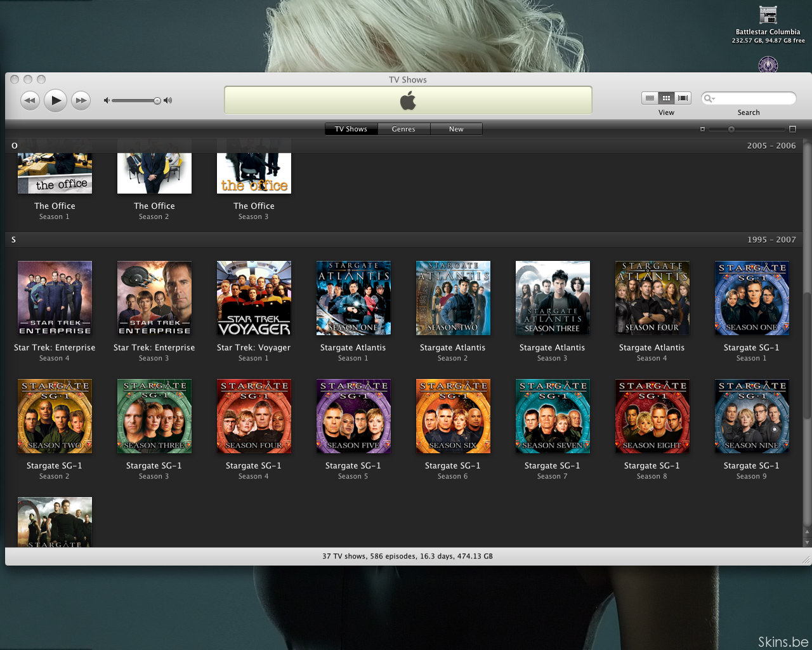Select Stargate SG-1 Season Nine cover
The image size is (812, 650).
[752, 416]
